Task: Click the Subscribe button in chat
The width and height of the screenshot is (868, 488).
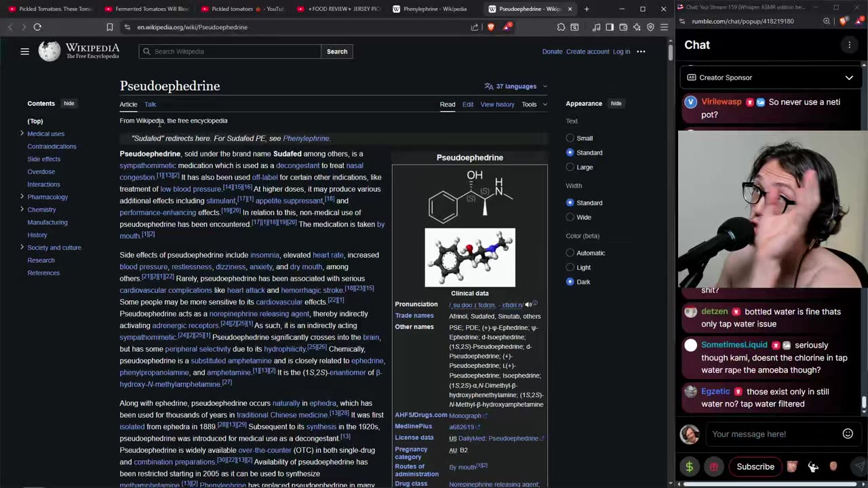Action: (755, 467)
